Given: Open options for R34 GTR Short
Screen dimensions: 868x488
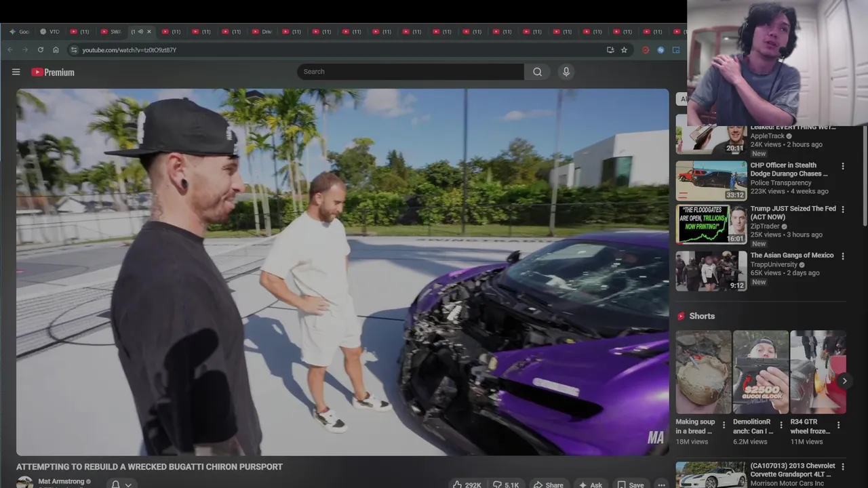Looking at the screenshot, I should pos(838,426).
